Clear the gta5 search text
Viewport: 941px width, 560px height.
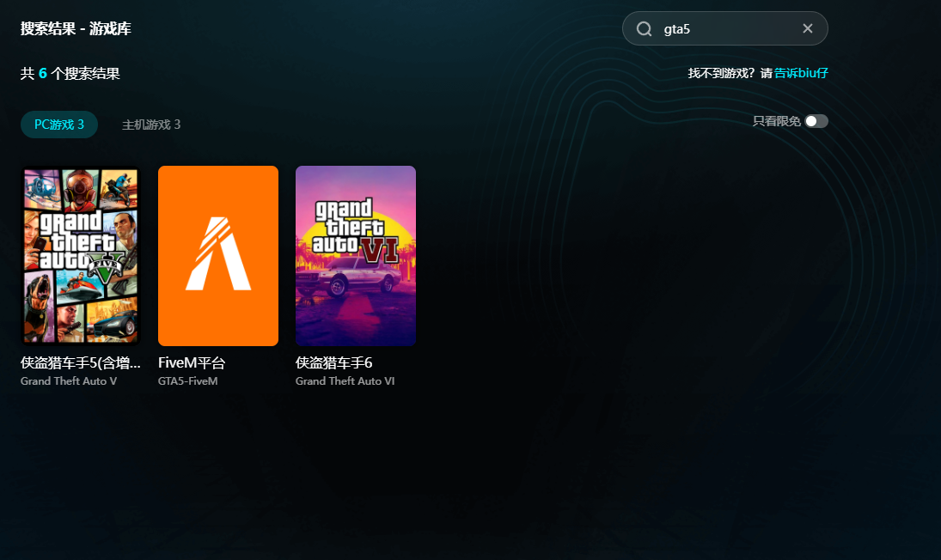(x=808, y=28)
